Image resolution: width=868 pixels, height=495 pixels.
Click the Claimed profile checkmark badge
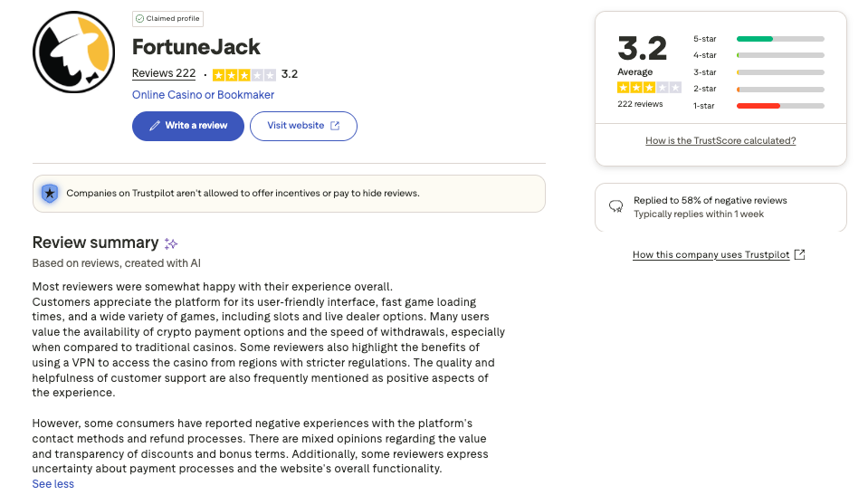pos(138,19)
